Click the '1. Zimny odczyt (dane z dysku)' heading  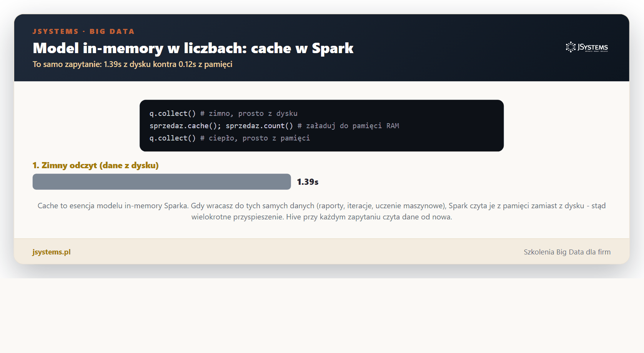pyautogui.click(x=95, y=165)
